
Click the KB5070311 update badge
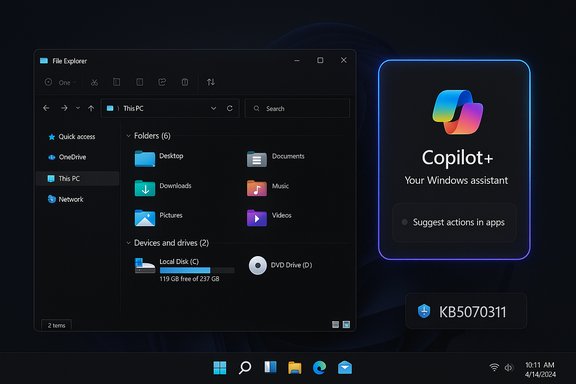[x=466, y=311]
